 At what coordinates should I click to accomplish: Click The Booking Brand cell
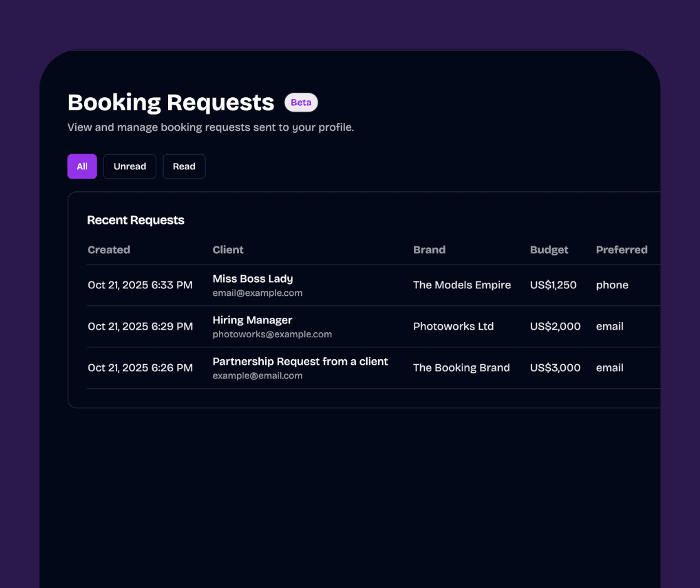462,368
